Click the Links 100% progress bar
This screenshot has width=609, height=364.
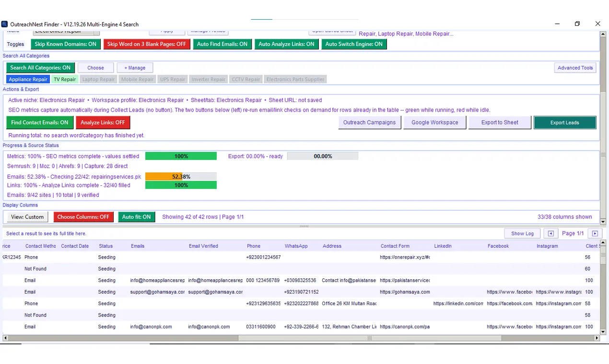point(181,185)
